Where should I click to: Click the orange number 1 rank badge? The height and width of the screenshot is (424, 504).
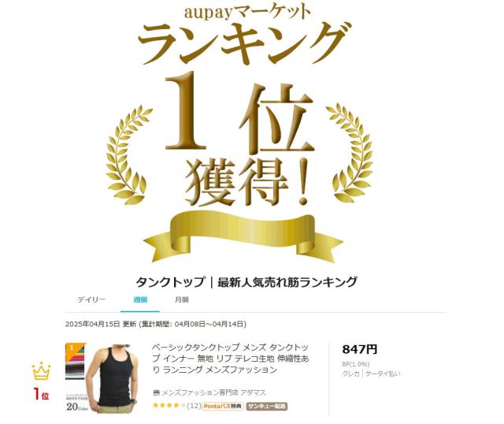click(x=72, y=348)
